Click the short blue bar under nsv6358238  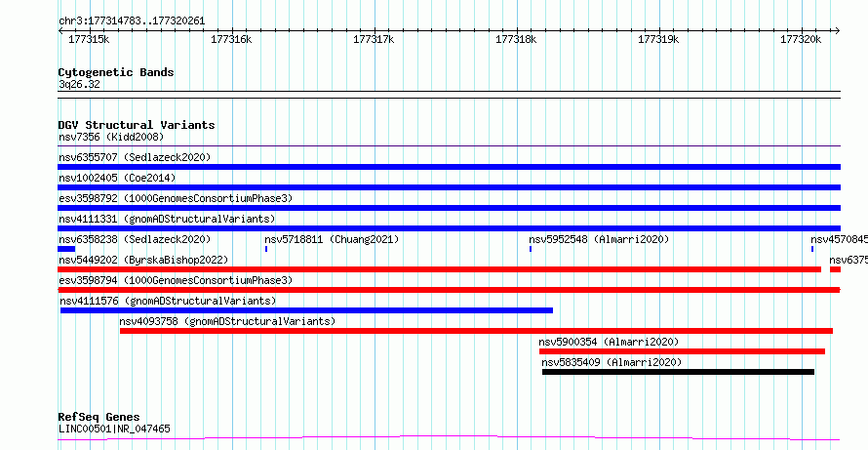click(x=66, y=249)
